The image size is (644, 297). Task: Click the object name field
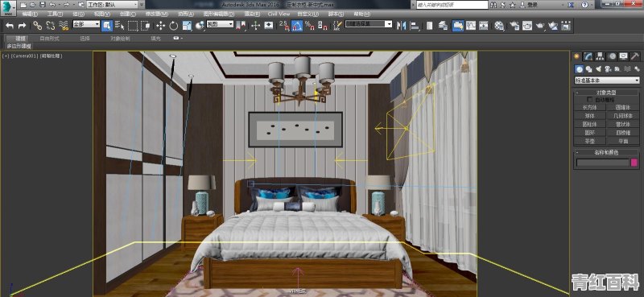pyautogui.click(x=602, y=163)
